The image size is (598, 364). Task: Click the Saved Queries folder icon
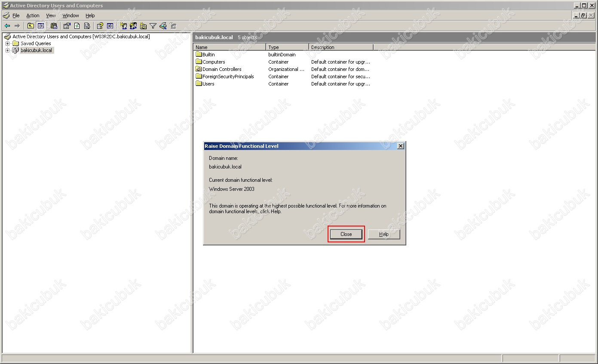click(x=15, y=43)
